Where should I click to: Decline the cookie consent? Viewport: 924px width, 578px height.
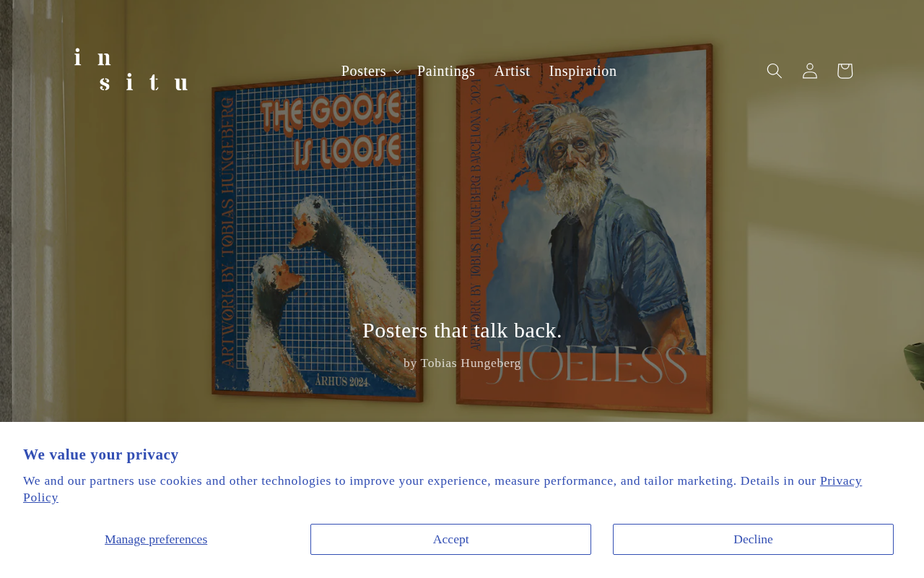[x=753, y=539]
